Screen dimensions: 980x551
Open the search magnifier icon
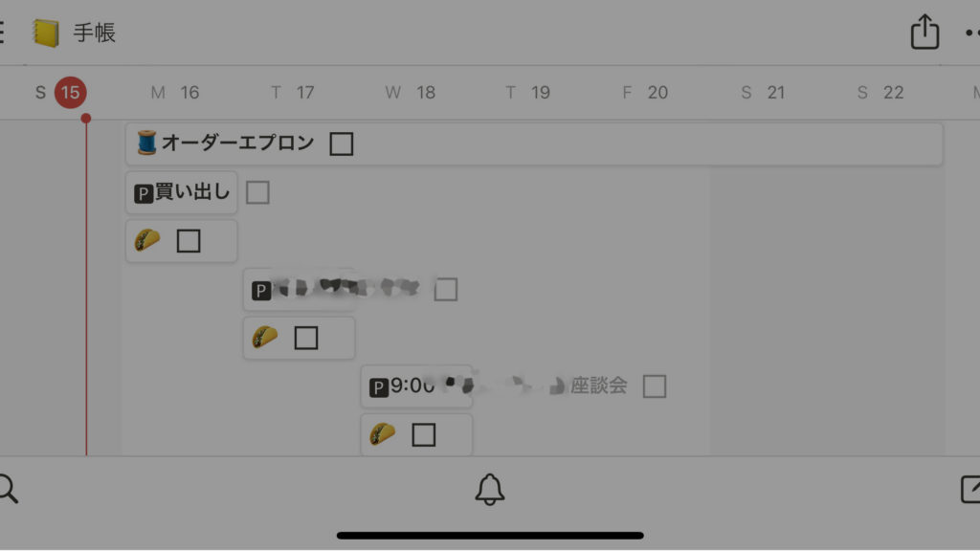(x=8, y=489)
